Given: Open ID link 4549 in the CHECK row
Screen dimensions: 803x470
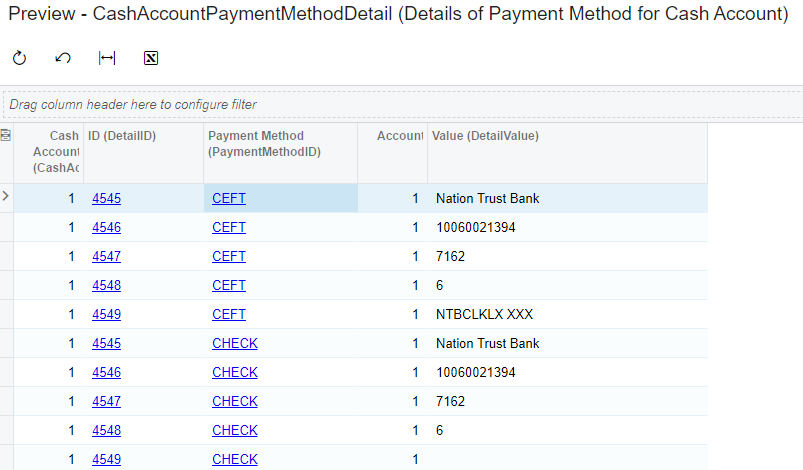Looking at the screenshot, I should click(x=107, y=459).
